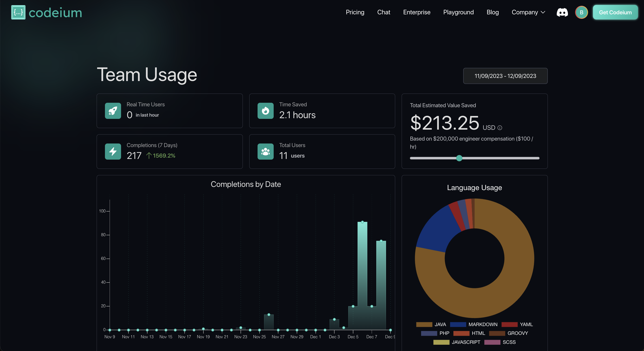Toggle the HTML legend swatch
644x351 pixels.
(x=461, y=333)
